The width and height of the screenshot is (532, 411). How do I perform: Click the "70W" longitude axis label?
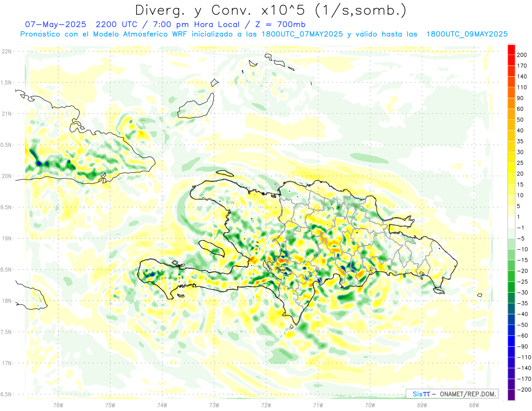pyautogui.click(x=370, y=405)
